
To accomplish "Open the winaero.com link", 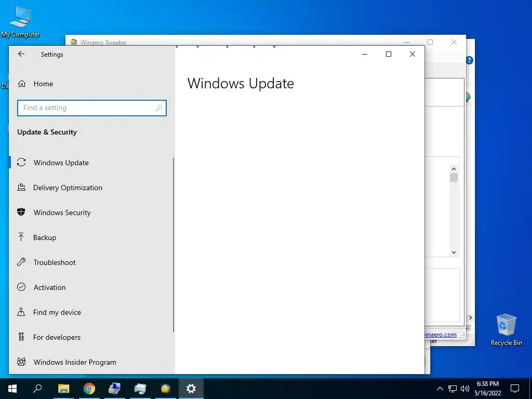I will (441, 335).
